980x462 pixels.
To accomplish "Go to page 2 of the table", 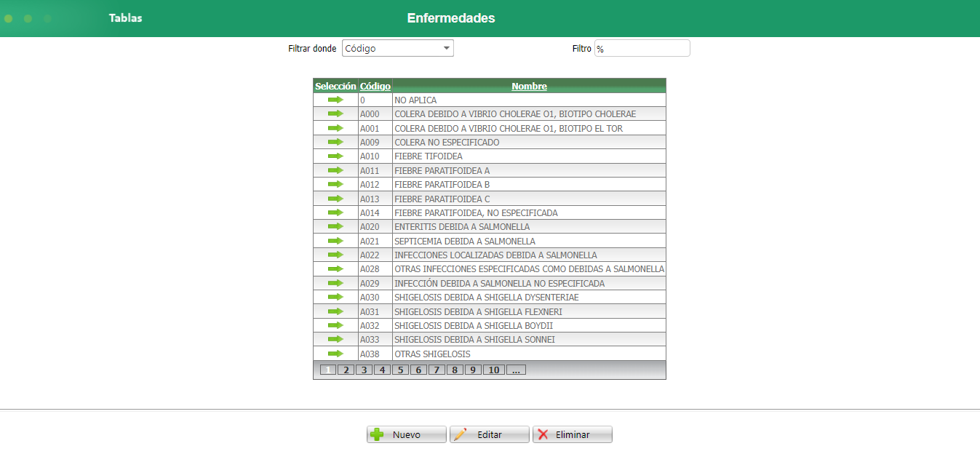I will pyautogui.click(x=346, y=369).
